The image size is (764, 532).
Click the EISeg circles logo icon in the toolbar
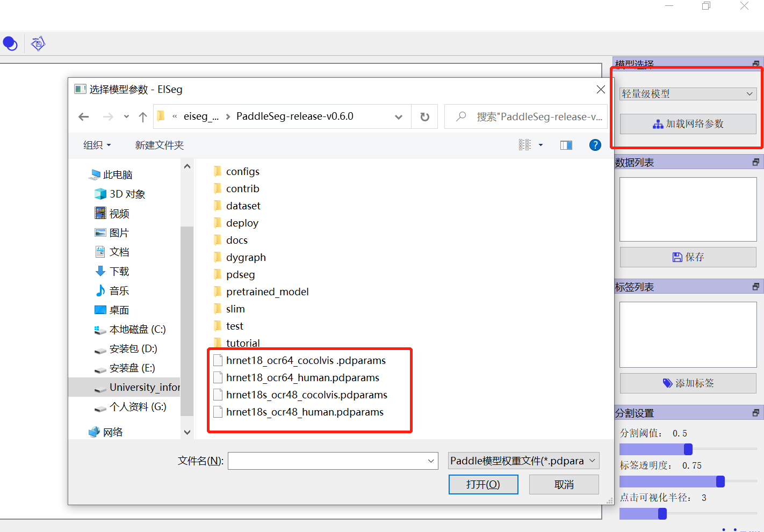pos(10,43)
